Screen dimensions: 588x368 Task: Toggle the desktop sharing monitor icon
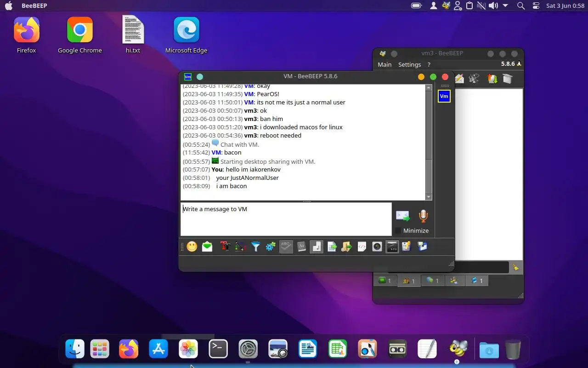tap(392, 247)
